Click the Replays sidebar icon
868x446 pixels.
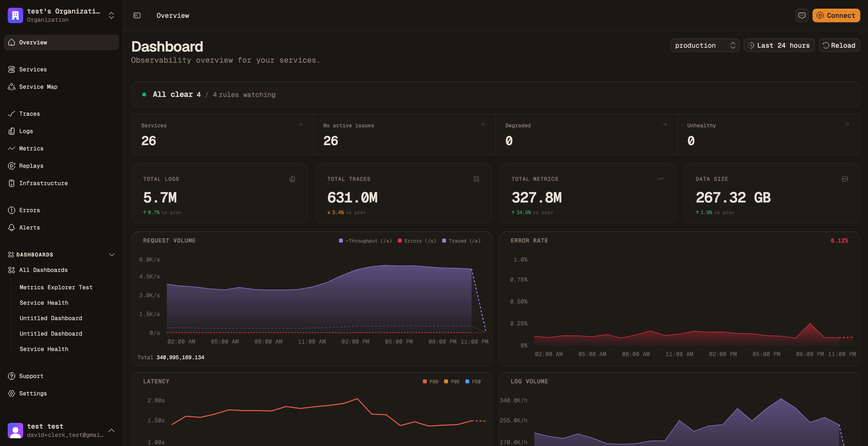point(12,166)
